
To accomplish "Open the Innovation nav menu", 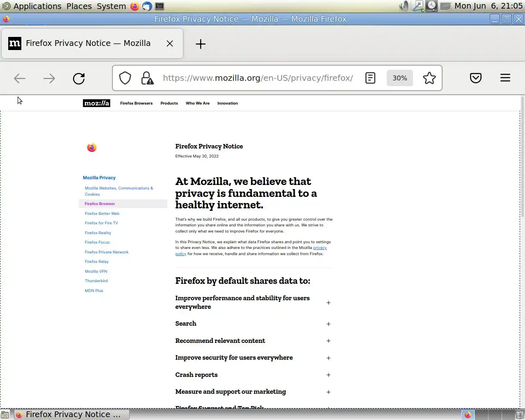I will [x=228, y=103].
